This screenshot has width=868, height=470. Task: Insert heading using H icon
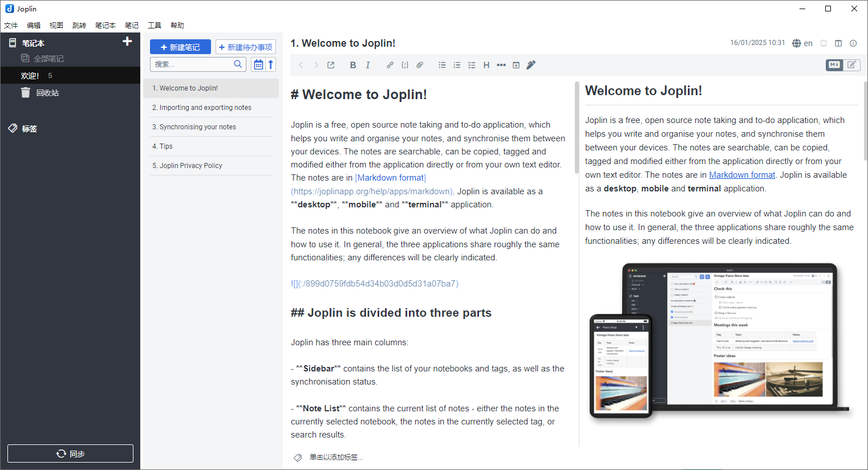click(486, 65)
